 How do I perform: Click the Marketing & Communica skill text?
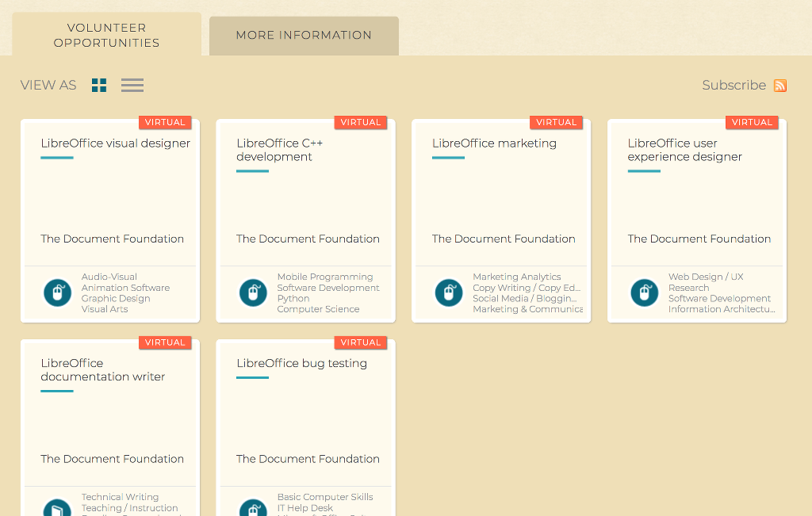[527, 309]
